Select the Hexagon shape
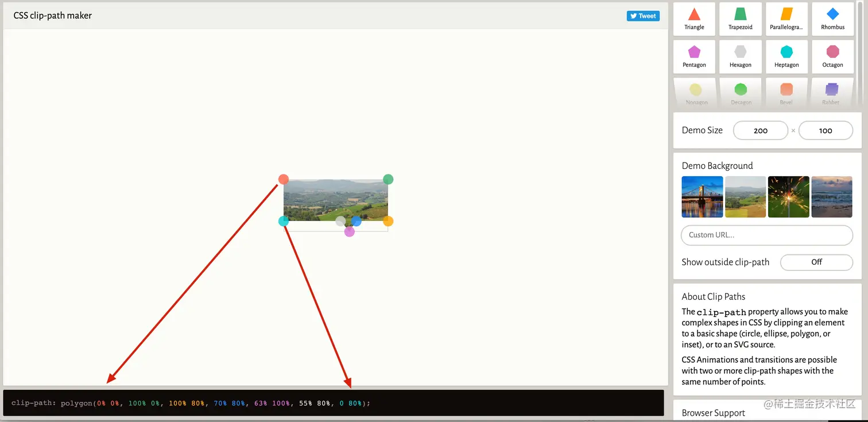868x422 pixels. pyautogui.click(x=741, y=57)
